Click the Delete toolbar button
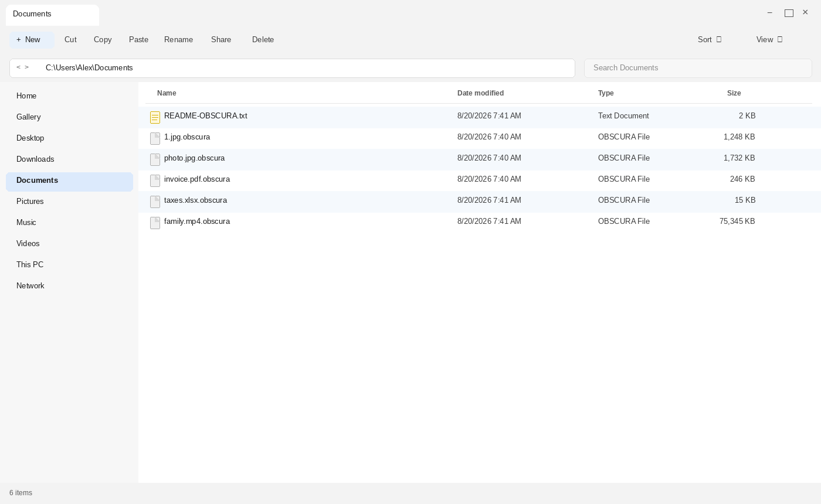Viewport: 821px width, 504px height. pos(263,40)
